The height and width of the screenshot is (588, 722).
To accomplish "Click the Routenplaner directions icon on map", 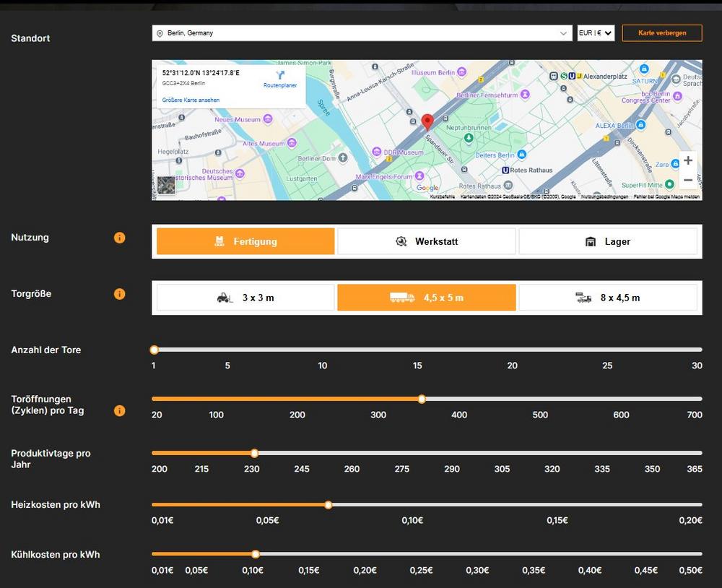I will pyautogui.click(x=281, y=75).
